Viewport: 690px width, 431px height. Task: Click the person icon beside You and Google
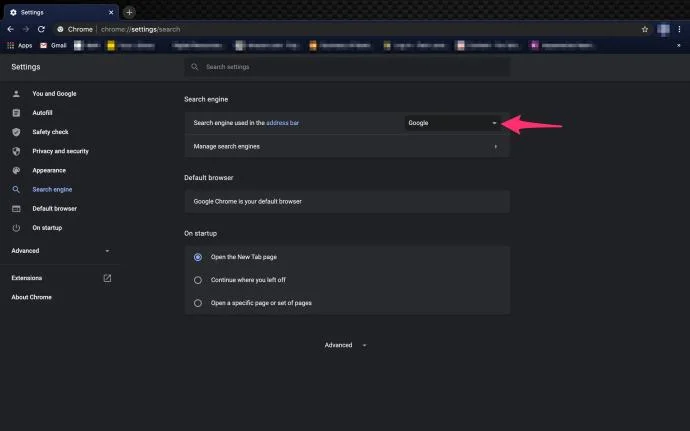coord(16,94)
